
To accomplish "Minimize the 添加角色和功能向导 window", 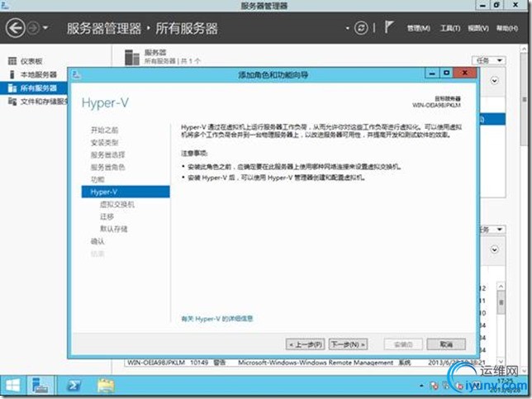I will point(432,73).
